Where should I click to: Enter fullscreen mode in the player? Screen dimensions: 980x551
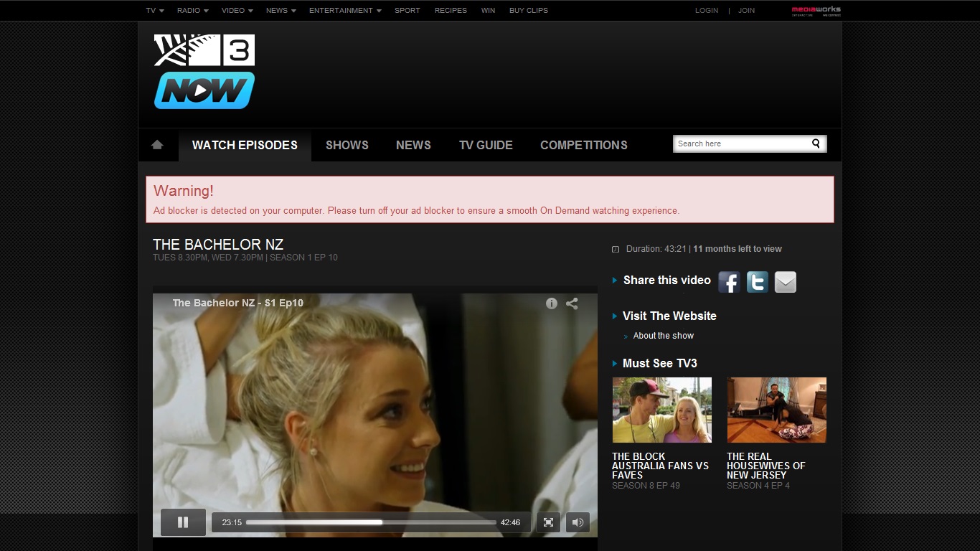(549, 522)
